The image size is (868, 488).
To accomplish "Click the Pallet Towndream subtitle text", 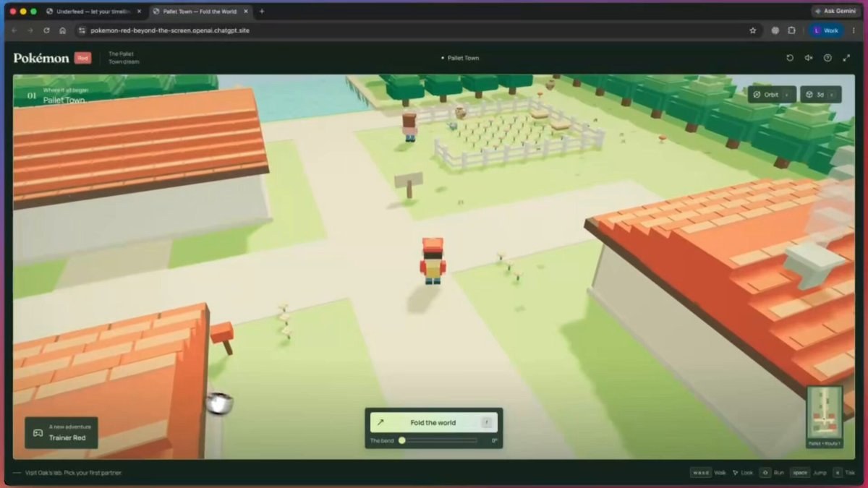I will (124, 58).
